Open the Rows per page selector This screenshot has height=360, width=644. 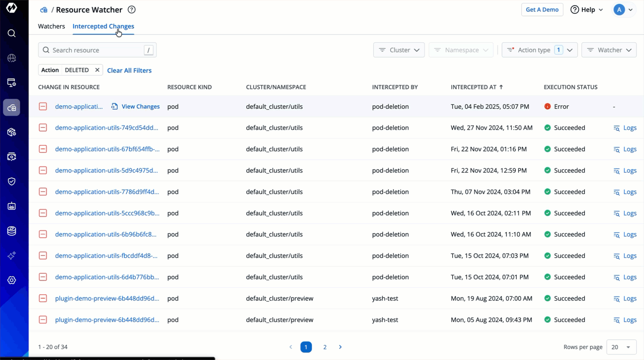pyautogui.click(x=621, y=347)
